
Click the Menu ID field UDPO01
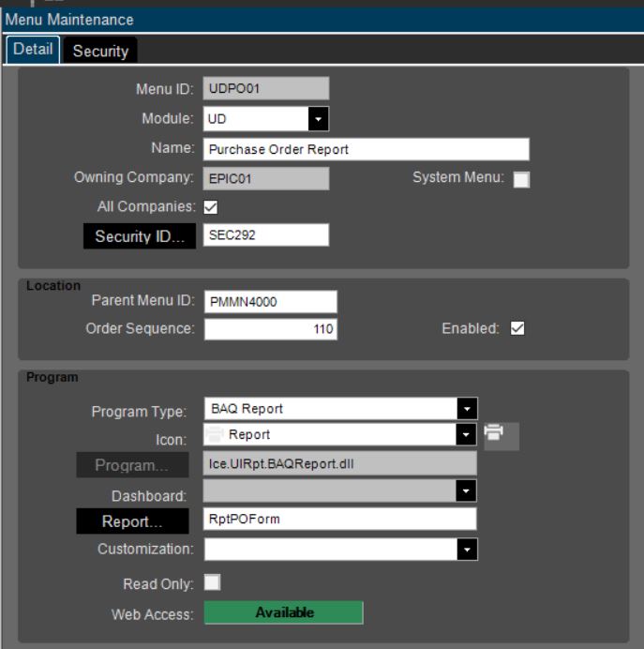coord(266,88)
